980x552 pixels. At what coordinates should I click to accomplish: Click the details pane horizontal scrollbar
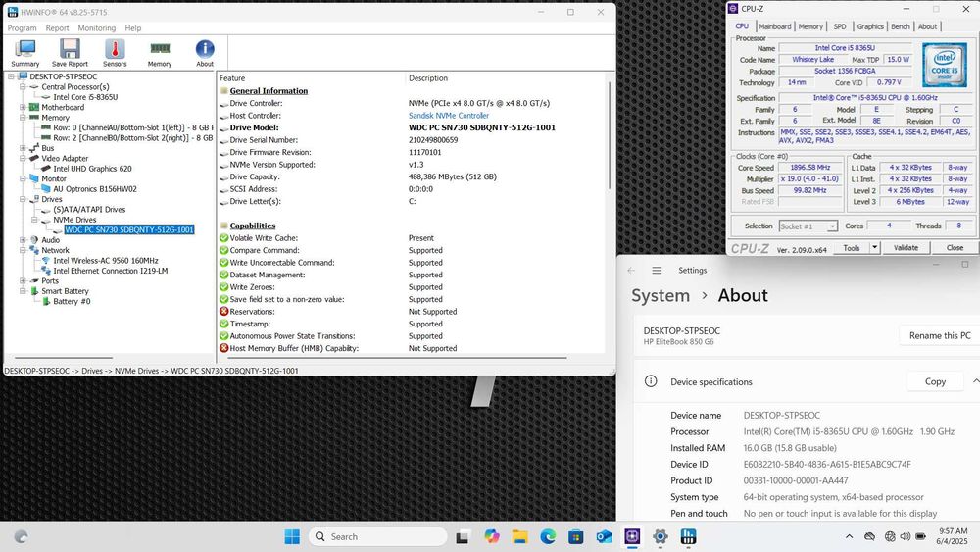coord(398,358)
